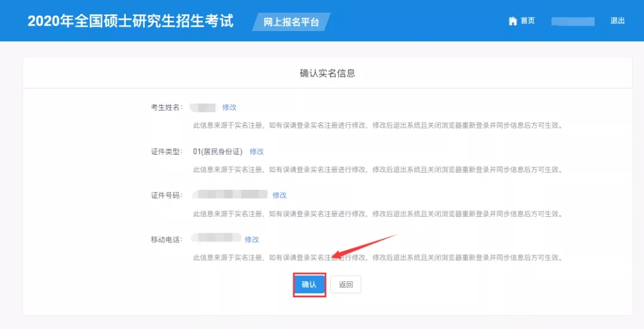Click the home house icon in header
Viewport: 644px width, 329px height.
(512, 21)
